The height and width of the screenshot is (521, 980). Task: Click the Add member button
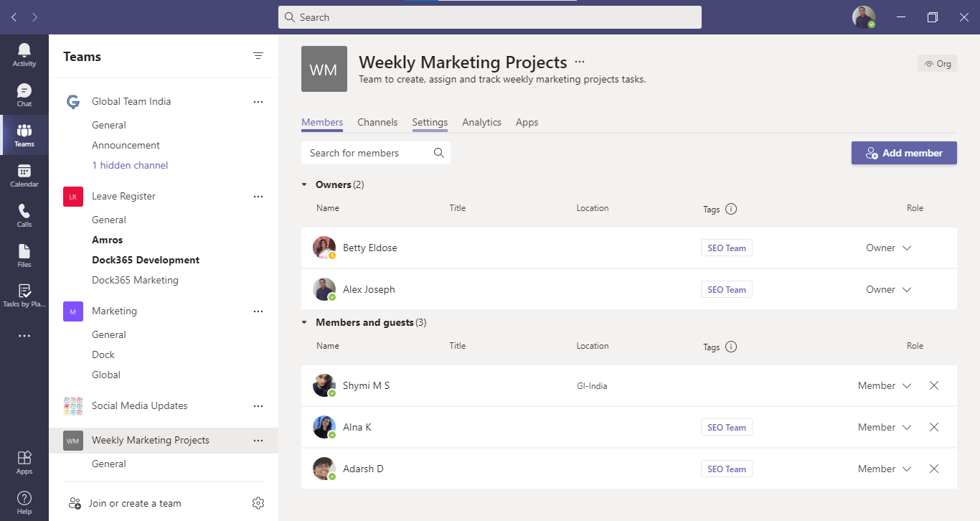(903, 152)
